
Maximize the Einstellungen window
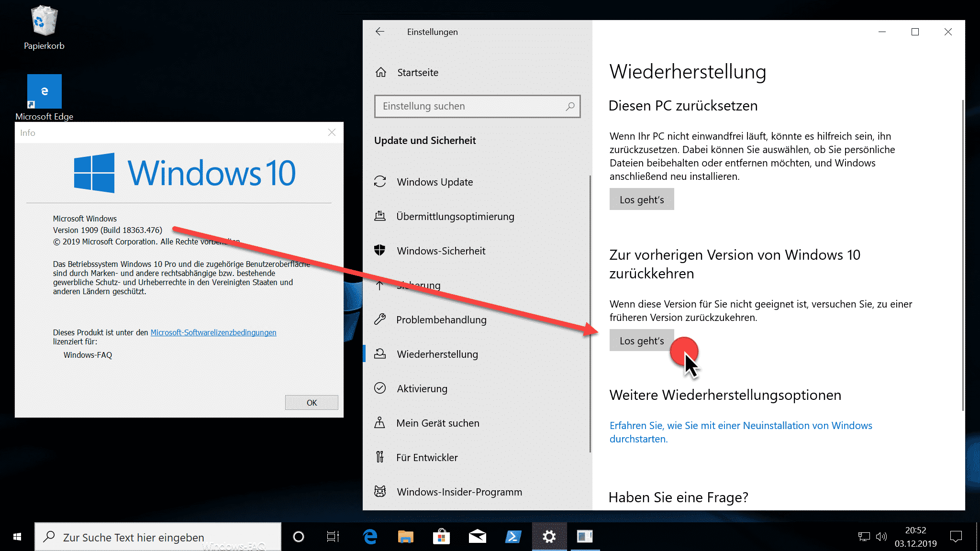pos(915,32)
